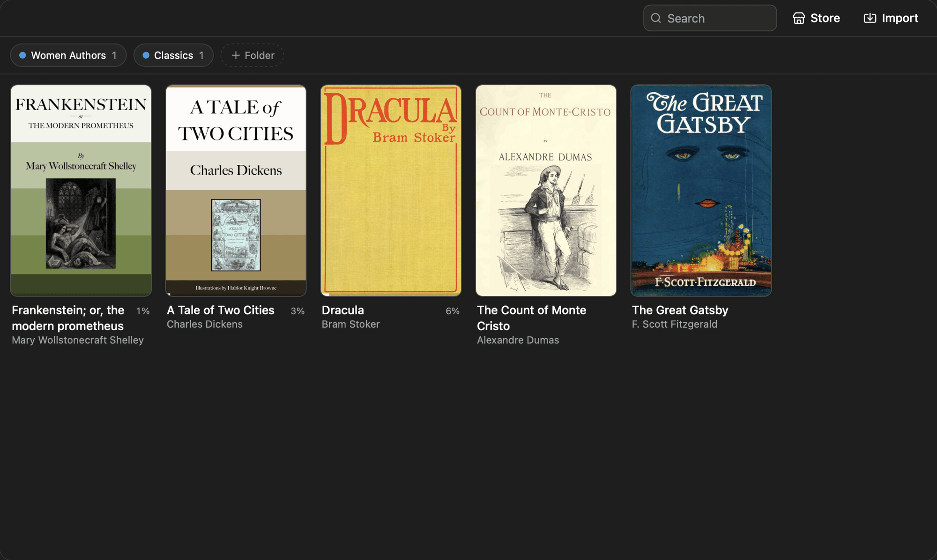The width and height of the screenshot is (937, 560).
Task: Click the title 'The Count of Monte Cristo'
Action: [532, 318]
